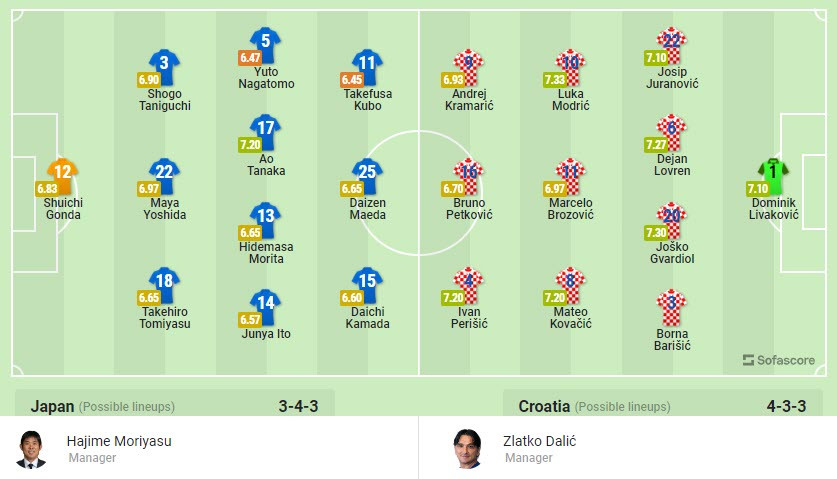Click Hajime Moriyasu's manager photo
This screenshot has height=479, width=837.
[31, 449]
